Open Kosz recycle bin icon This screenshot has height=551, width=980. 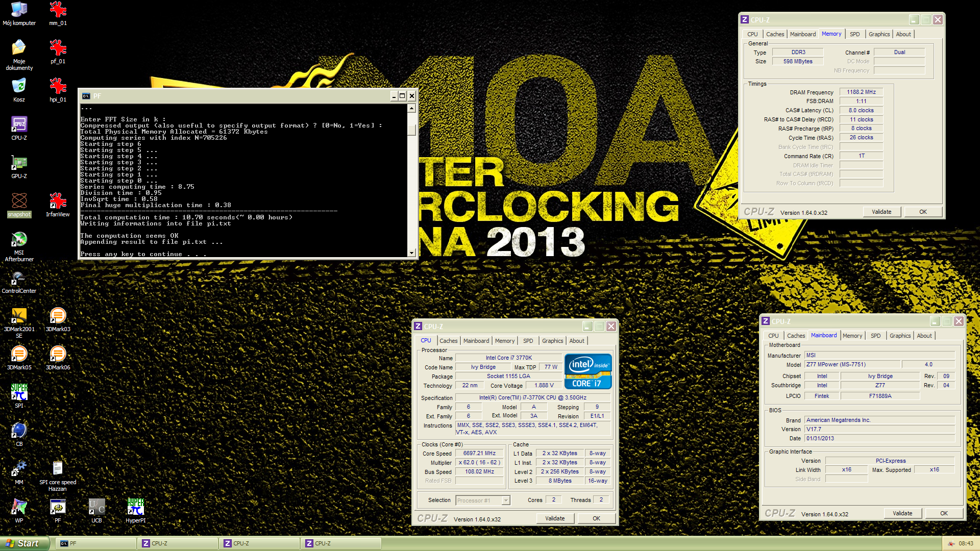19,90
